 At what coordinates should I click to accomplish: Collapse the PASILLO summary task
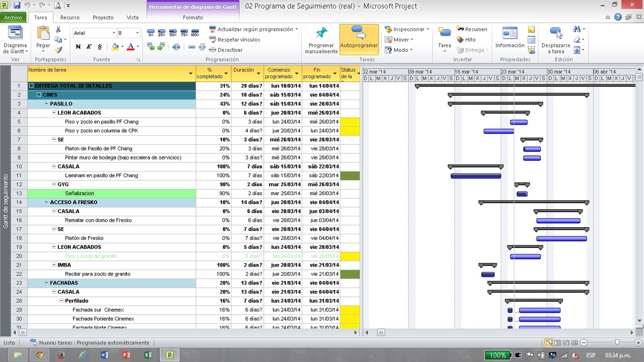pos(46,104)
